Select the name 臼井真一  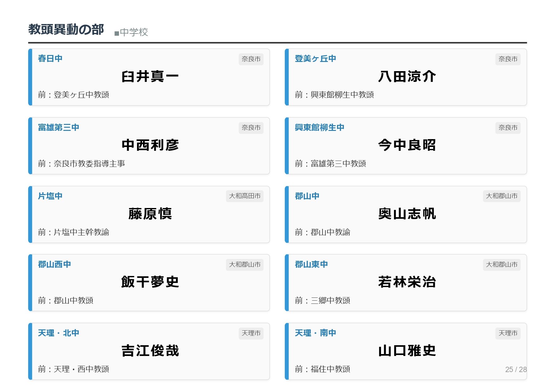[x=150, y=77]
